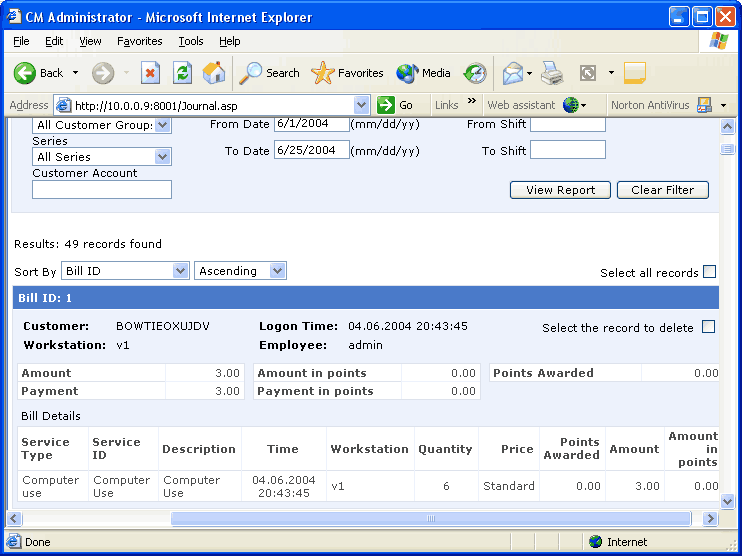This screenshot has width=742, height=556.
Task: Click the From Shift field
Action: [x=568, y=124]
